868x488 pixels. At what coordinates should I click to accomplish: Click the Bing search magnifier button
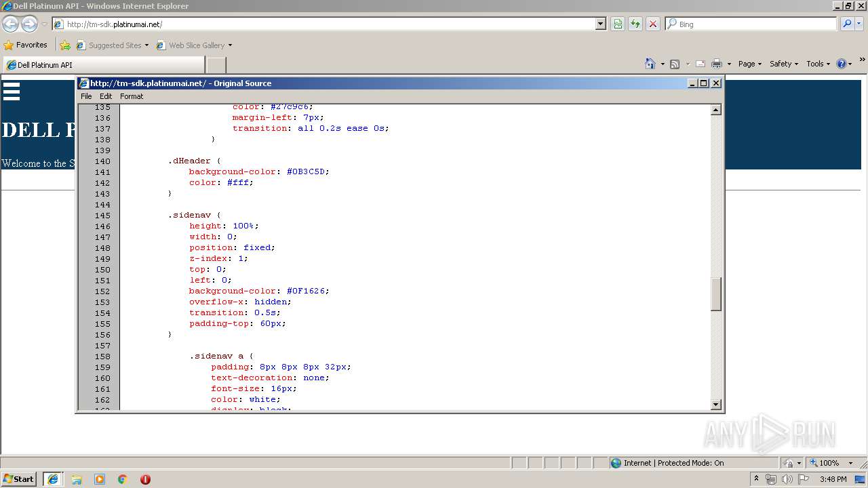pos(847,24)
